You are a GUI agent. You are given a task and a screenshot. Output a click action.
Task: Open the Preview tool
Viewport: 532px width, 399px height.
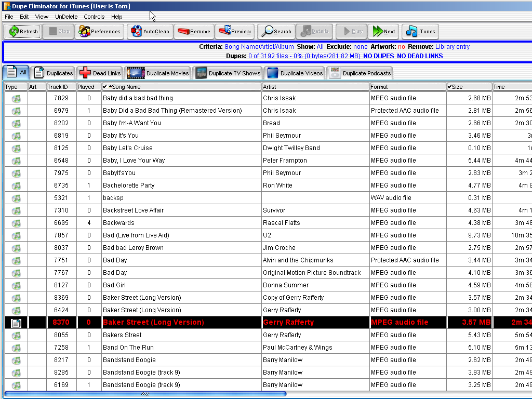pos(234,31)
